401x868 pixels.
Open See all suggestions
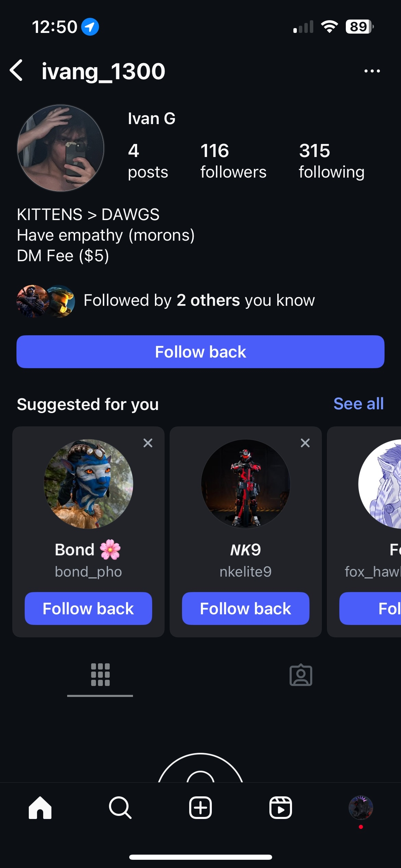(358, 404)
